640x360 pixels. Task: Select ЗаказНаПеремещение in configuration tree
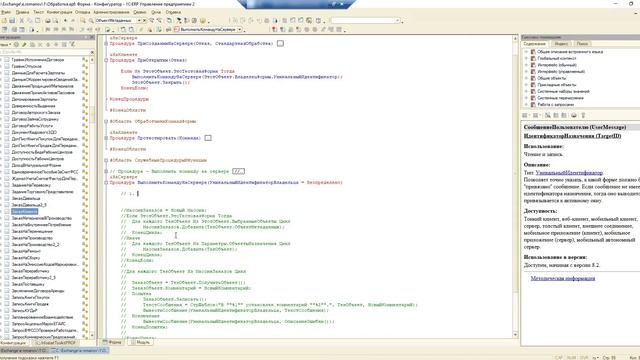click(x=32, y=231)
